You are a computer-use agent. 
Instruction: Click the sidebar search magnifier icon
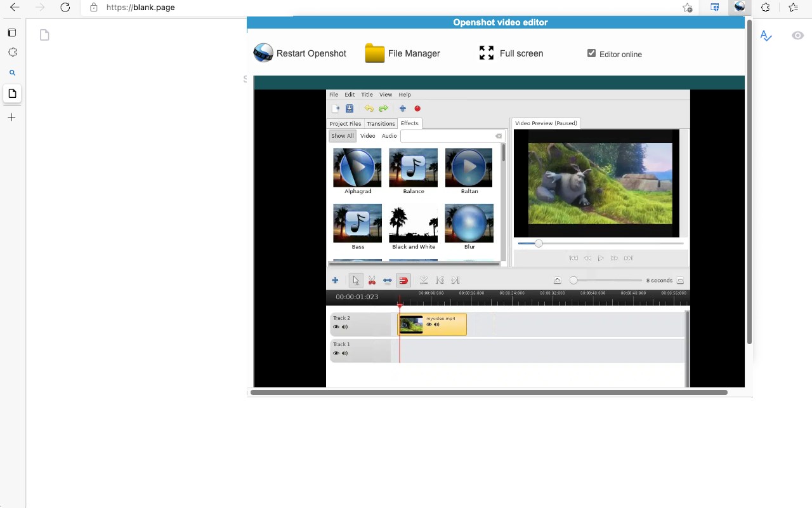click(x=12, y=73)
